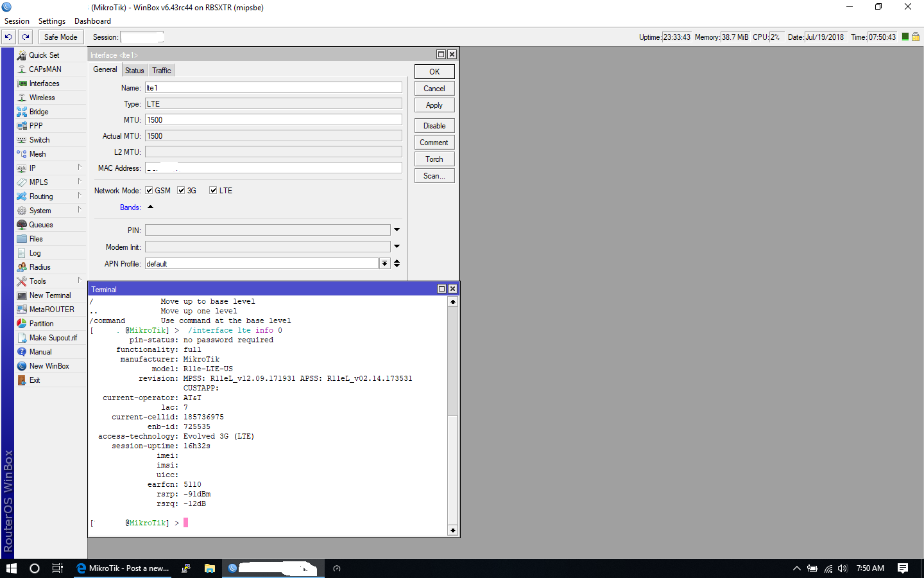Click the Comment button
This screenshot has height=578, width=924.
point(434,143)
